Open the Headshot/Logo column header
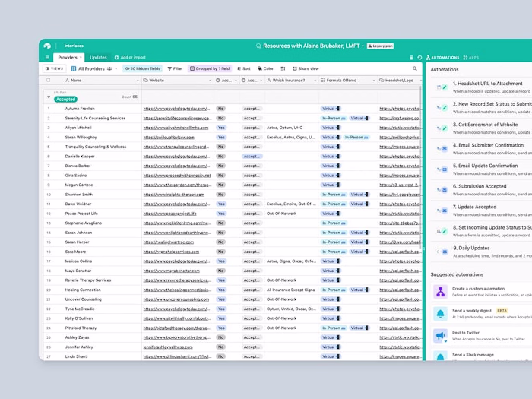532x399 pixels. (399, 81)
